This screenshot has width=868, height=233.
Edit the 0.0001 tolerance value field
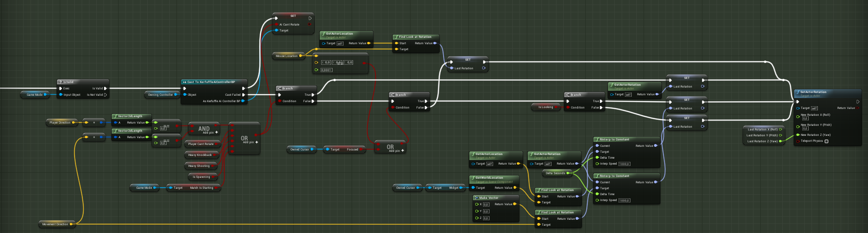point(326,70)
